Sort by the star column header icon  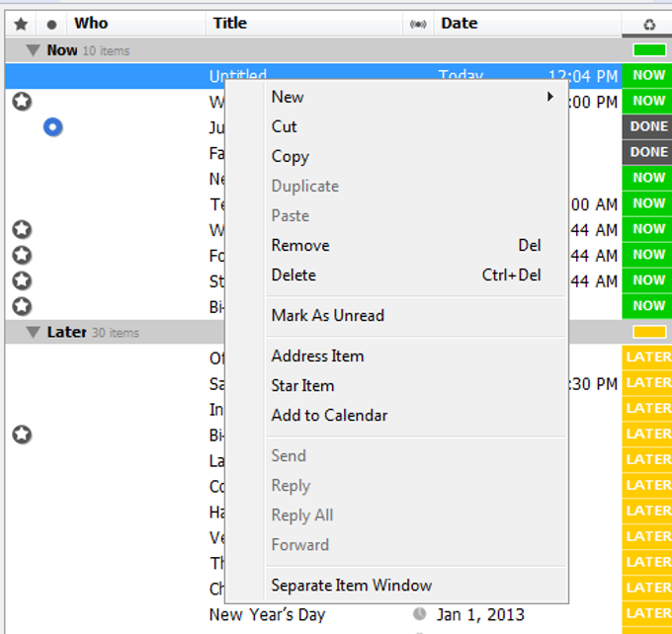[x=21, y=24]
